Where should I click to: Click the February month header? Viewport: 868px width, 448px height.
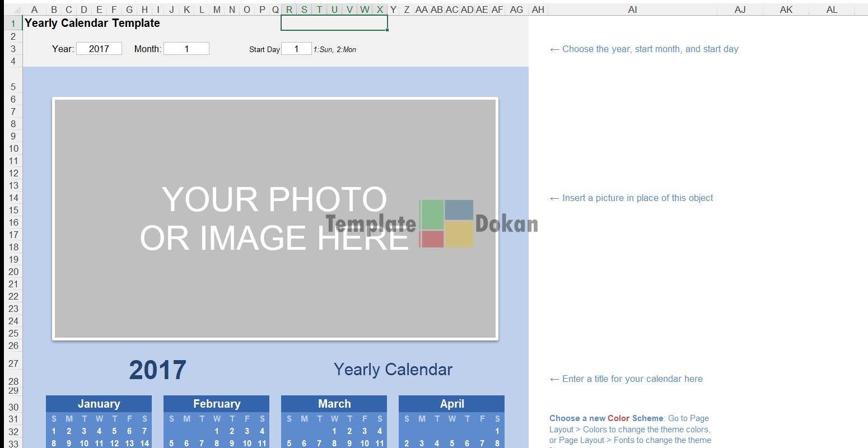click(217, 404)
